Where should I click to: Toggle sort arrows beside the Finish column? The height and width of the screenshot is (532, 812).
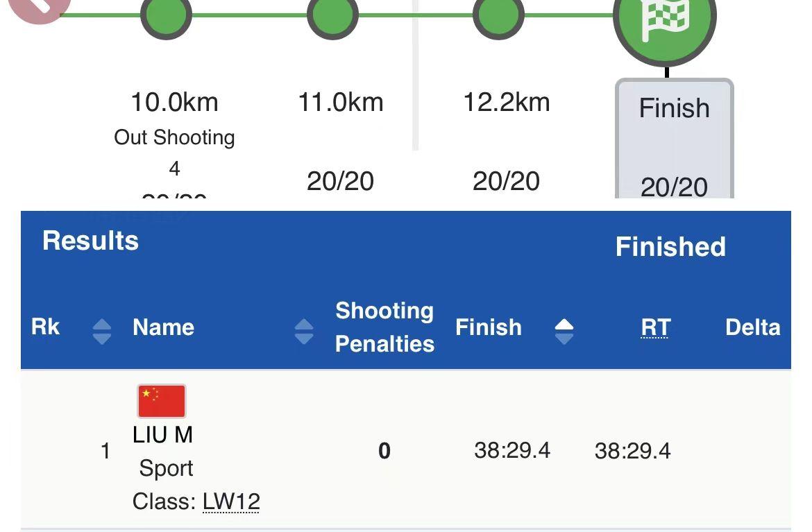[x=564, y=331]
